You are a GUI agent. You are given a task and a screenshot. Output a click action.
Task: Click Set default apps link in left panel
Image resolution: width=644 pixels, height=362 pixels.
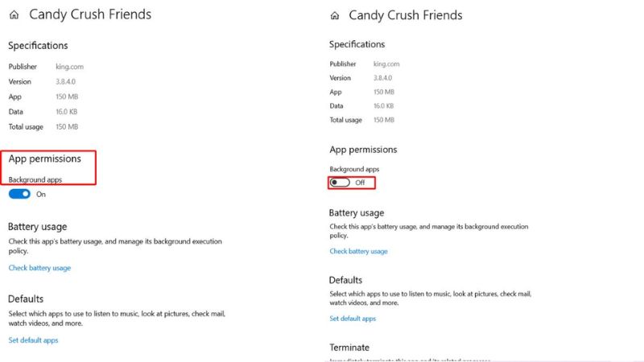33,340
